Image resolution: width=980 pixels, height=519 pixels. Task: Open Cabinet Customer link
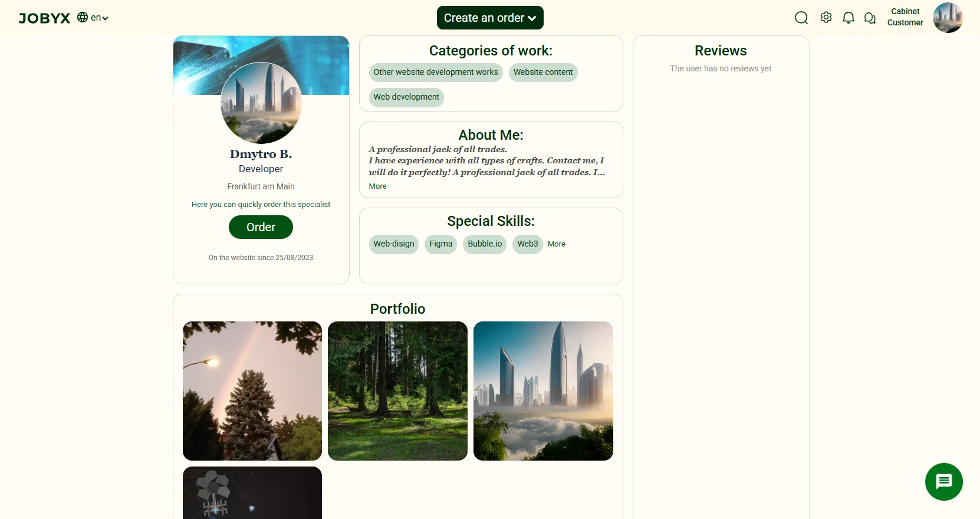point(905,17)
